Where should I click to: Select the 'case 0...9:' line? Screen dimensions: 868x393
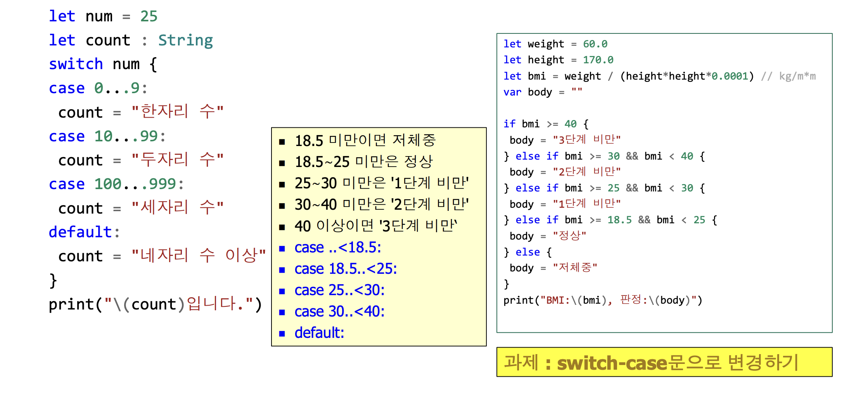click(x=99, y=88)
